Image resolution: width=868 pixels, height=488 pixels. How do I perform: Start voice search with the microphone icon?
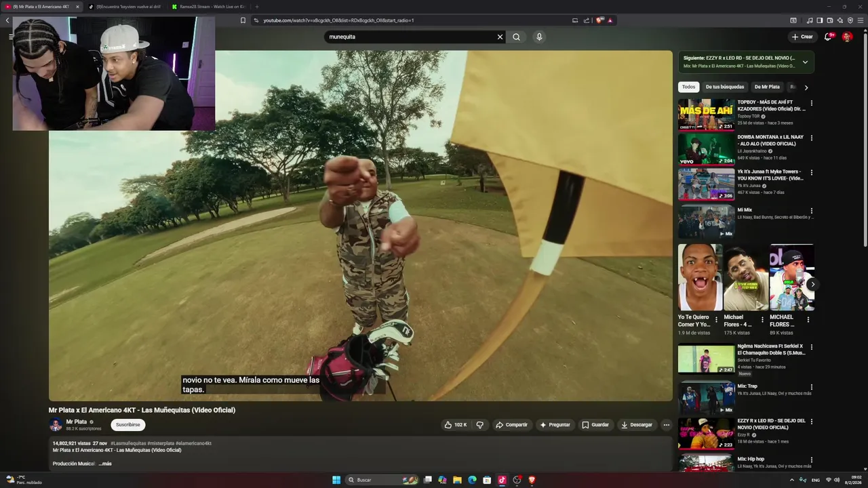[x=539, y=37]
